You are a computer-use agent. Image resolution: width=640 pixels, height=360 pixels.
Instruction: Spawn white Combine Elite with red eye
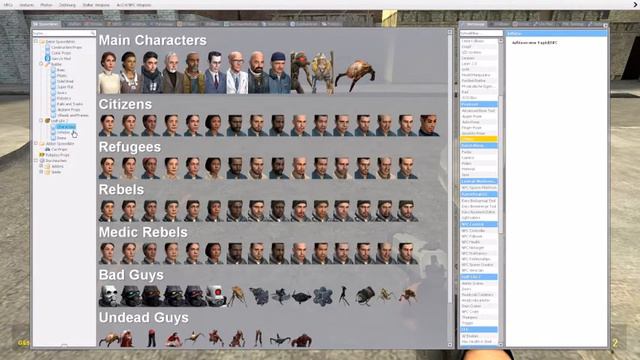(x=216, y=296)
